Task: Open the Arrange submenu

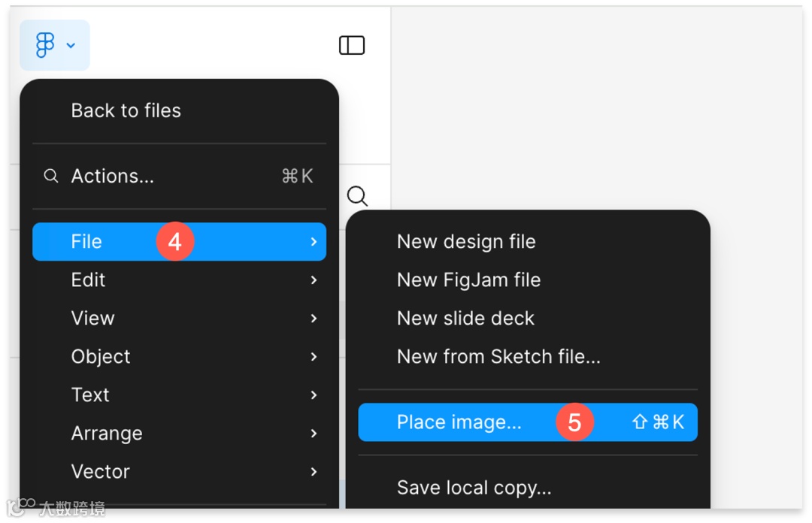Action: [179, 434]
